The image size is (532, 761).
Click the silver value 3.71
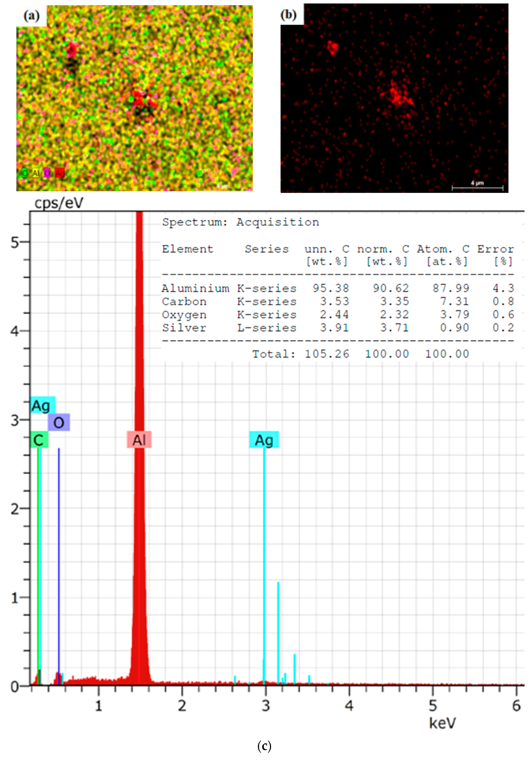394,328
